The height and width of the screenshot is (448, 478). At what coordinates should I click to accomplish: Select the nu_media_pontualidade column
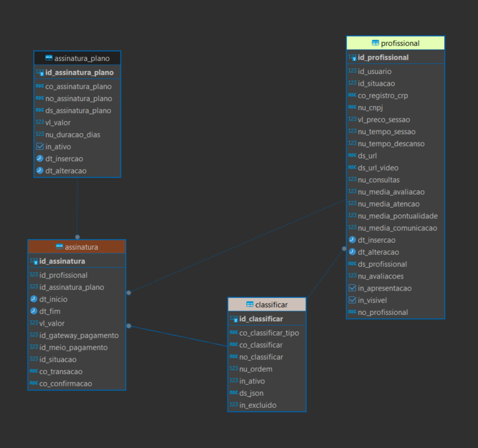tap(398, 216)
